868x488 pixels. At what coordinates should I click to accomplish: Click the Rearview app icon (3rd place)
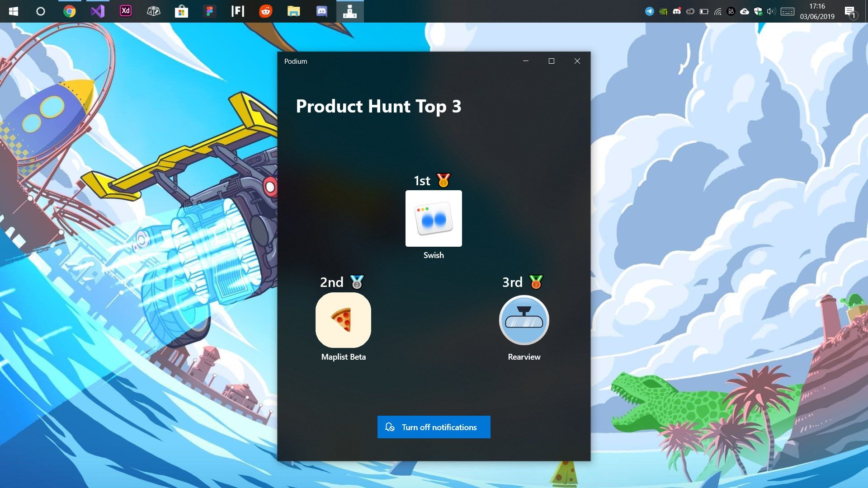[524, 320]
